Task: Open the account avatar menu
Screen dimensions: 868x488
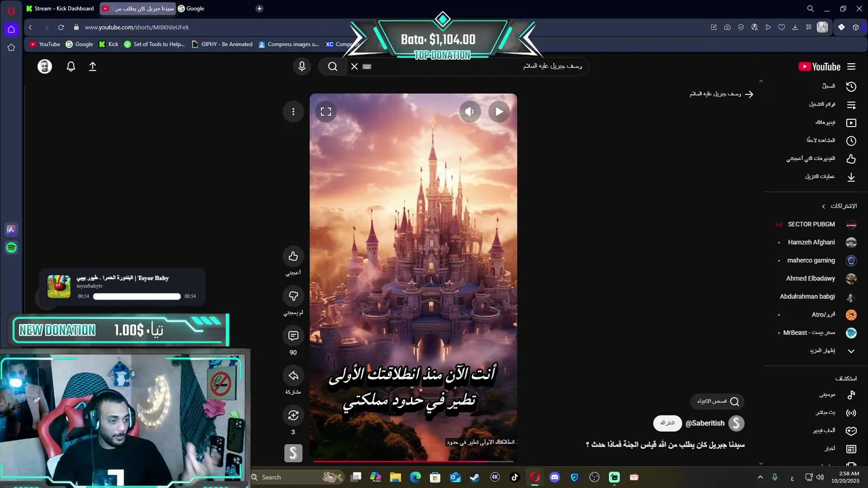Action: (x=45, y=66)
